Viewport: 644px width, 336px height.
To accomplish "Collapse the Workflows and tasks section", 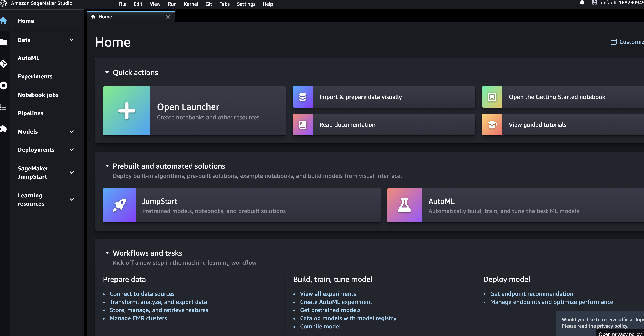I will pyautogui.click(x=107, y=253).
